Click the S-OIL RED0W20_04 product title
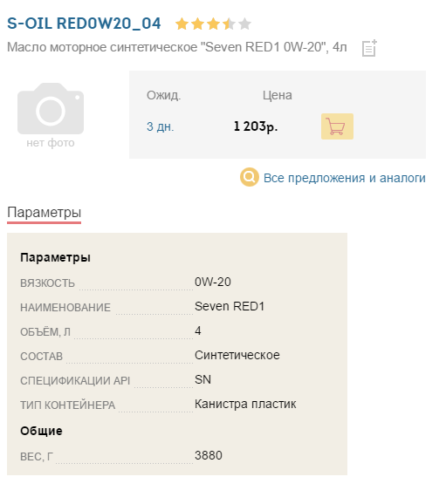446x504 pixels. click(84, 24)
